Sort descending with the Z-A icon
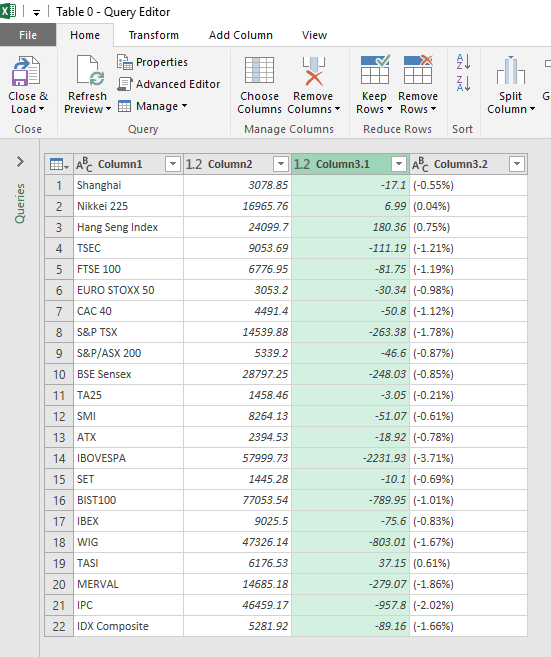551x657 pixels. (463, 83)
